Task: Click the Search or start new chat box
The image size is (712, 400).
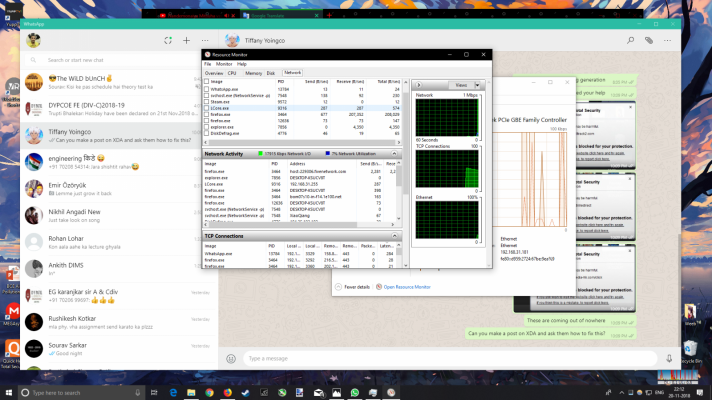Action: tap(119, 60)
